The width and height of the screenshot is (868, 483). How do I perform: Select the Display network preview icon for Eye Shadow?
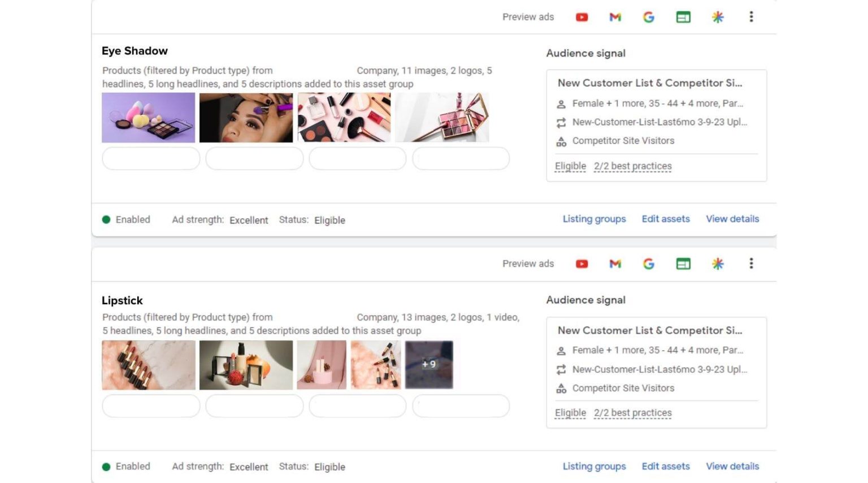coord(683,17)
